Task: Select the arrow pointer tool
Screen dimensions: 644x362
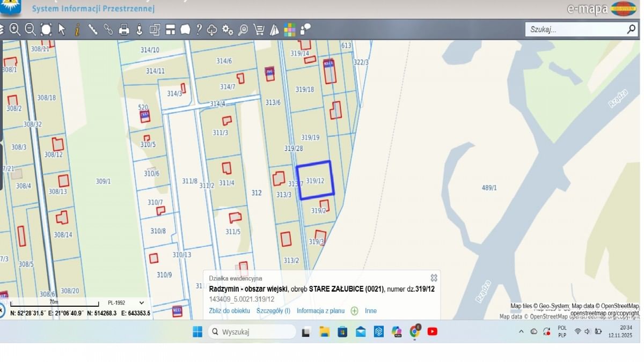Action: coord(62,29)
